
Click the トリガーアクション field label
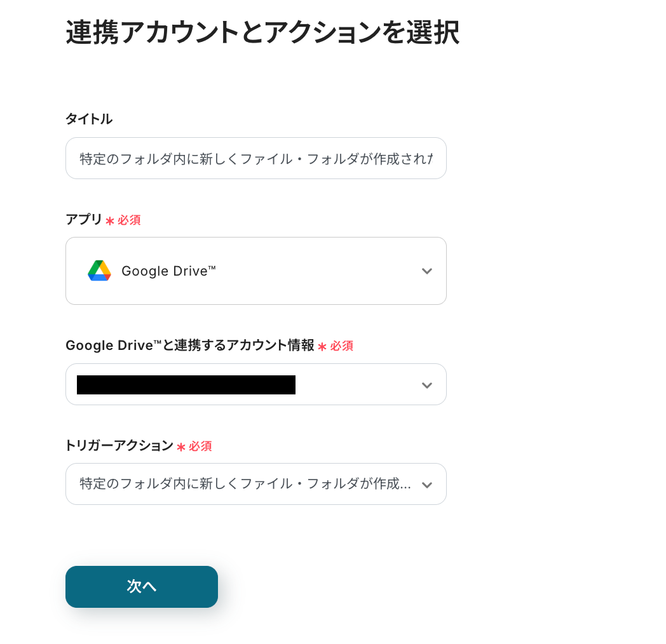tap(119, 446)
